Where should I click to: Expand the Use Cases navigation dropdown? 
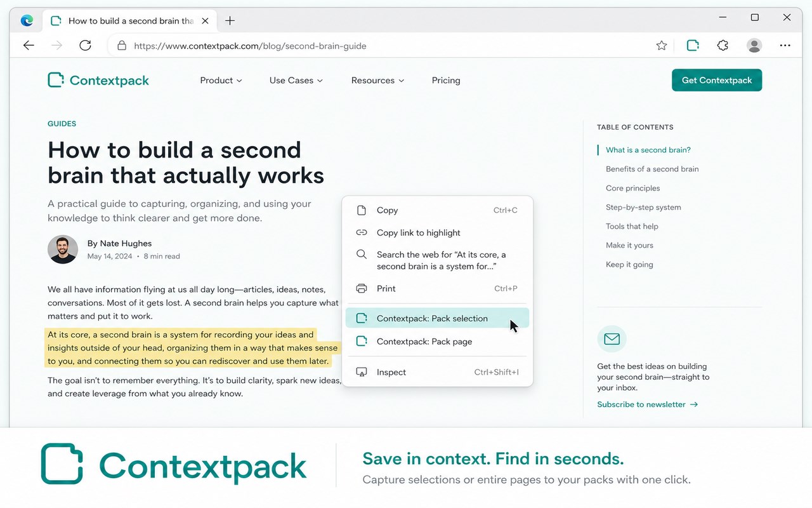[x=296, y=81]
